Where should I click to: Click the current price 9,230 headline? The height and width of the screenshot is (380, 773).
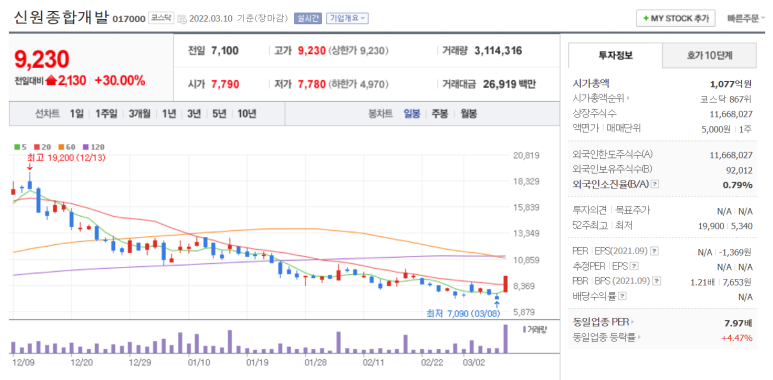point(42,59)
